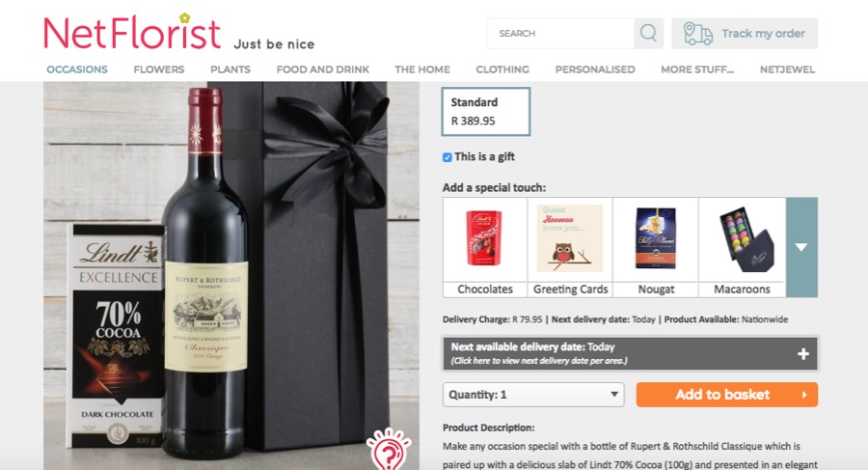Click the search magnifier icon
This screenshot has width=868, height=470.
point(648,33)
